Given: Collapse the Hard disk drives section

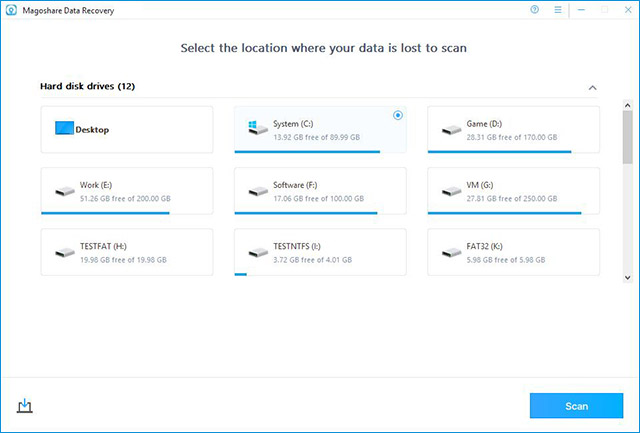Looking at the screenshot, I should pyautogui.click(x=593, y=88).
